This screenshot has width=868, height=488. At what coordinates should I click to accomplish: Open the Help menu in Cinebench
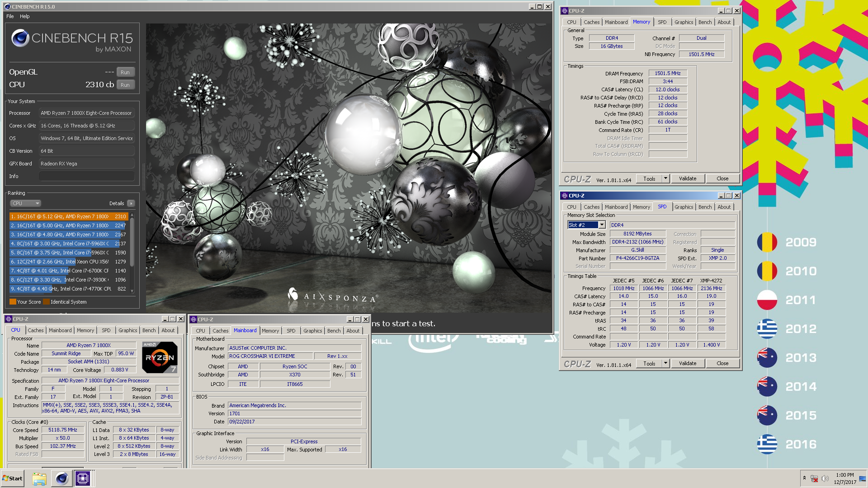[x=25, y=16]
